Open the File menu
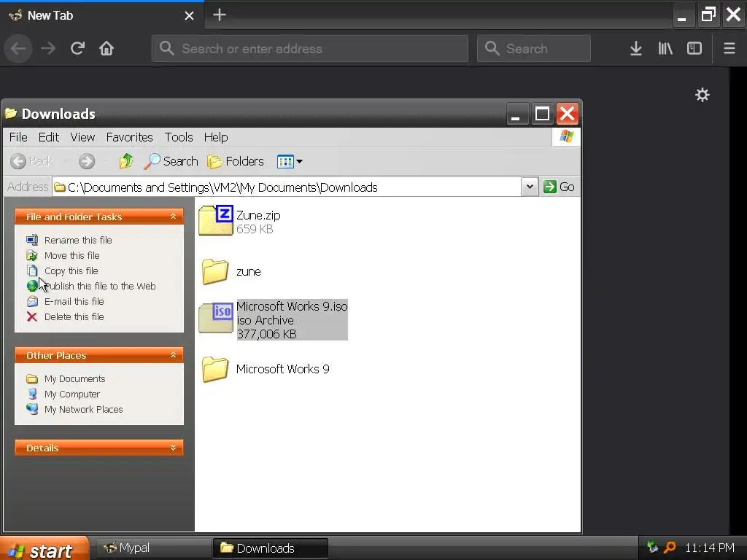 (x=18, y=137)
